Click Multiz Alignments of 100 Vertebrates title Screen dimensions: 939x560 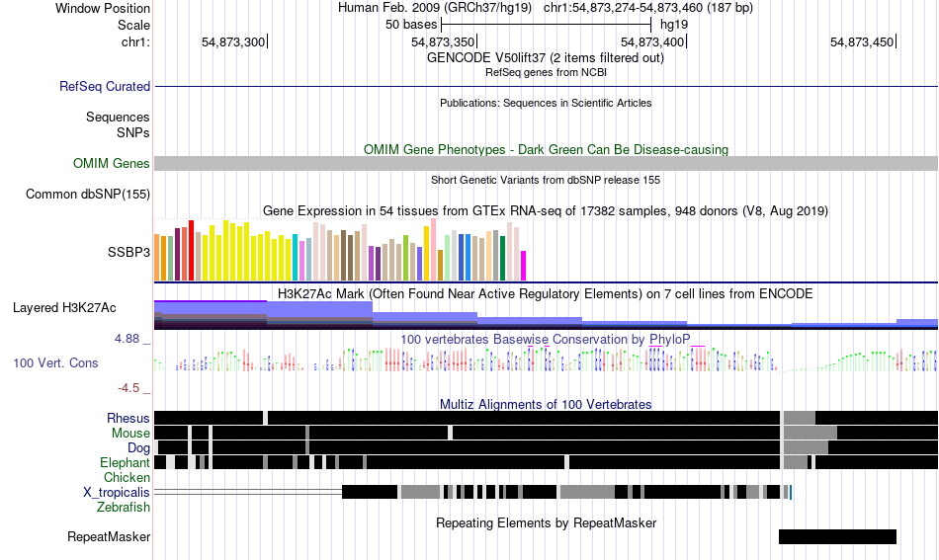pos(546,404)
